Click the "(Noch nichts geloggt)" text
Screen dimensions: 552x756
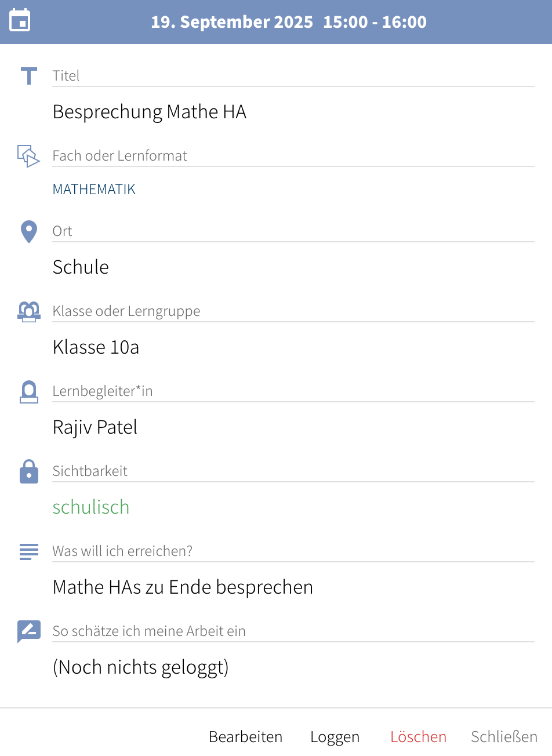pyautogui.click(x=141, y=667)
